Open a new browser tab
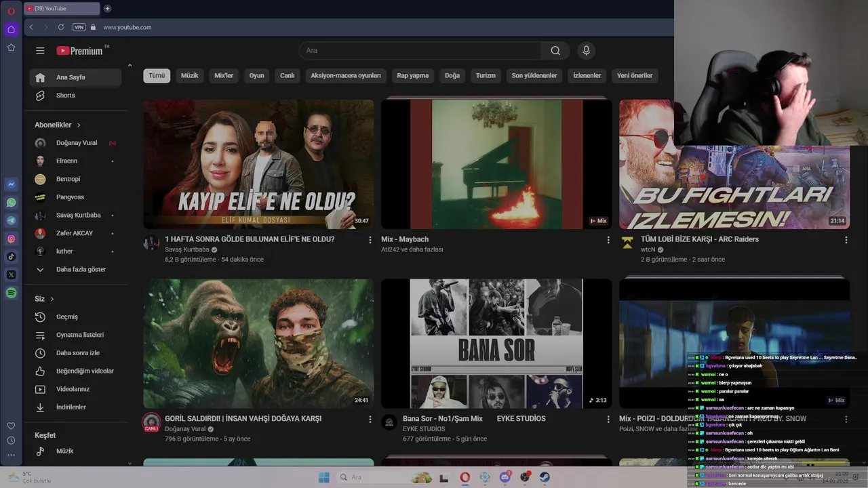This screenshot has height=488, width=868. (x=107, y=9)
